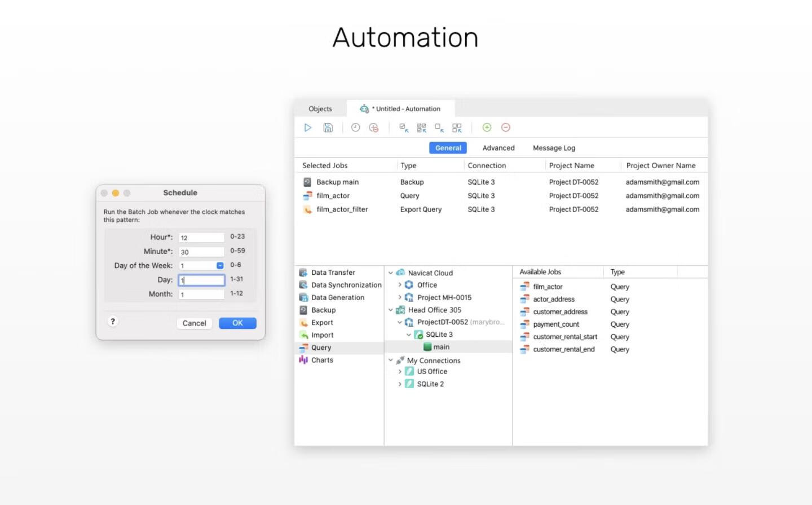The width and height of the screenshot is (812, 505).
Task: Select film_actor_filter in Selected Jobs
Action: 501,209
